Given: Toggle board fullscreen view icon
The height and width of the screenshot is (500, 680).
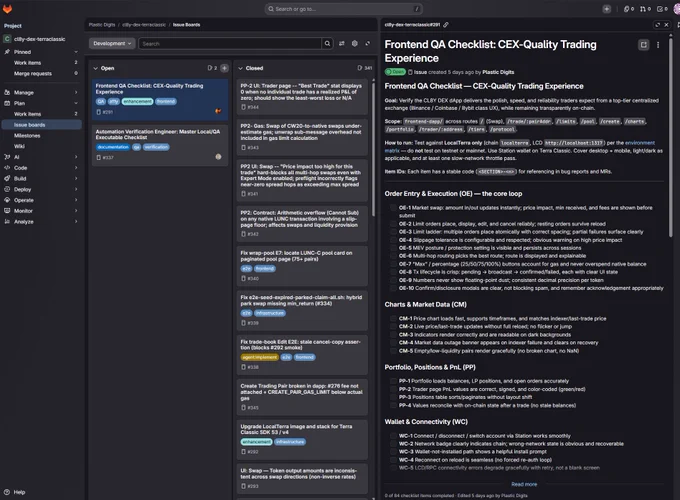Looking at the screenshot, I should point(368,43).
